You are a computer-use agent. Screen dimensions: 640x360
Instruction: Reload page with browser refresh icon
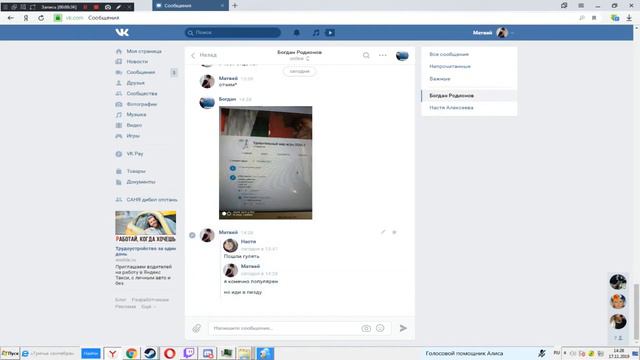41,18
